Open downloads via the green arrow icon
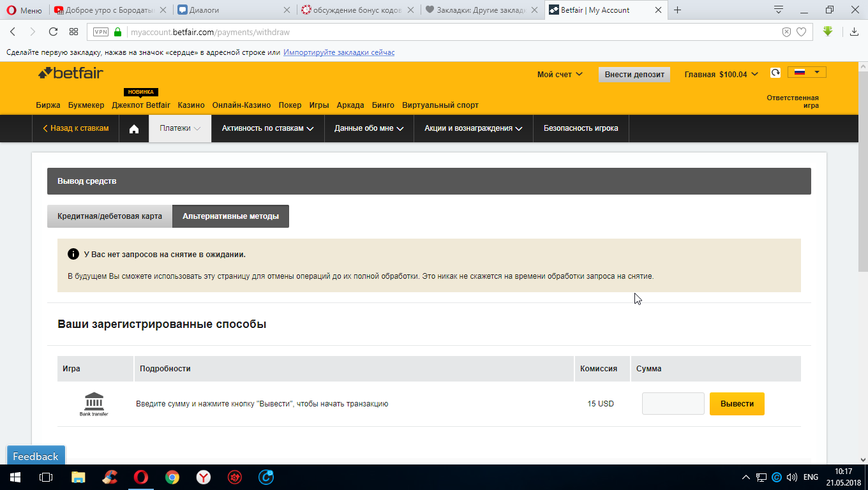Image resolution: width=868 pixels, height=490 pixels. point(829,30)
